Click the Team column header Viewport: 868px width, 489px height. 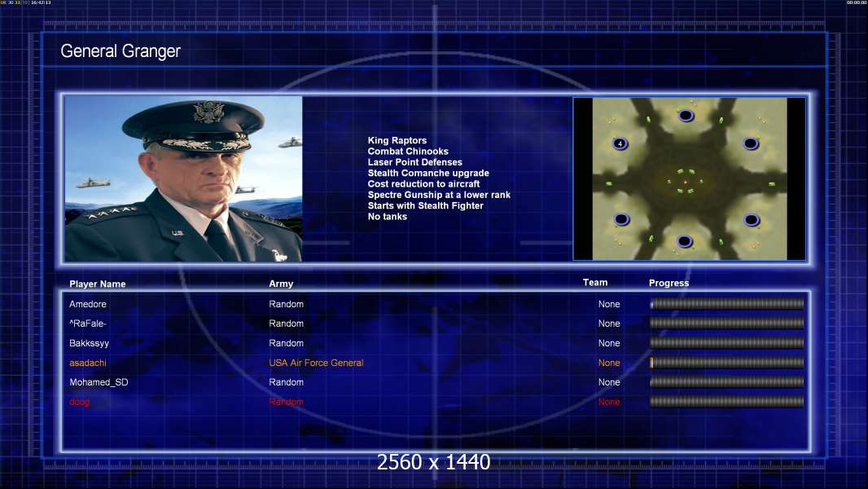pos(595,283)
